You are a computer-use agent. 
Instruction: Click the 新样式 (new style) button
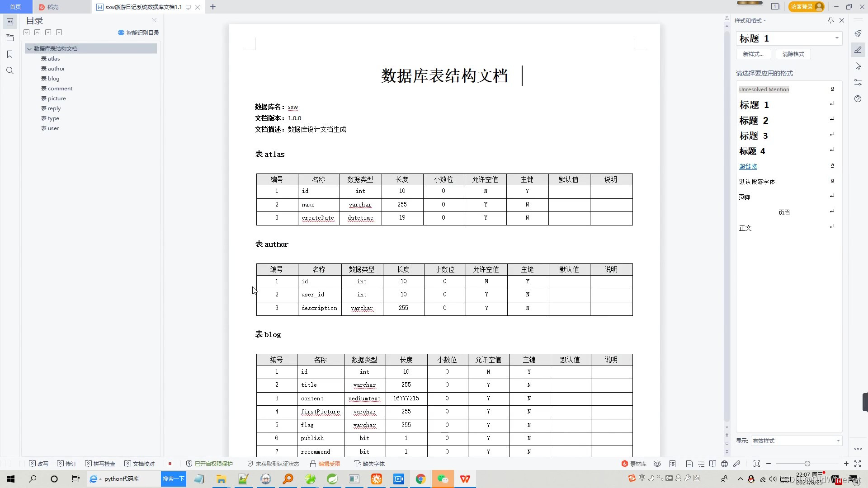(752, 53)
